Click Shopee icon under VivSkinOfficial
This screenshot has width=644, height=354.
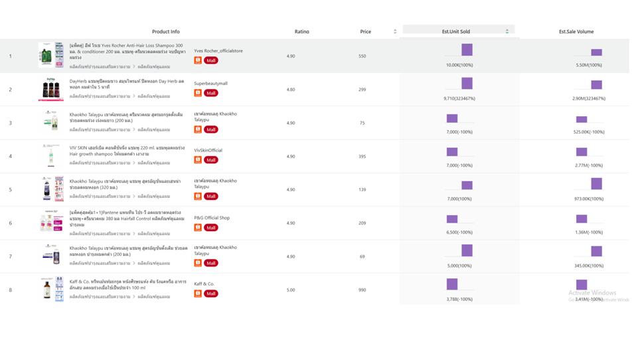pos(198,160)
